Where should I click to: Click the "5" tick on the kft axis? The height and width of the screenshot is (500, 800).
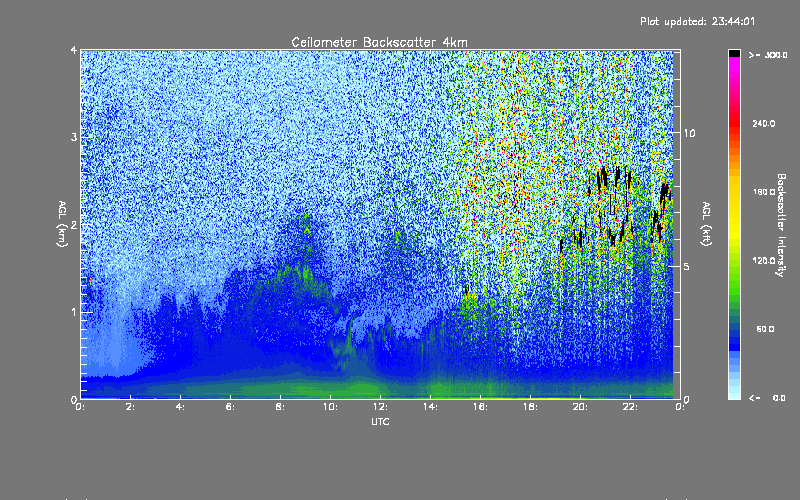(x=687, y=266)
